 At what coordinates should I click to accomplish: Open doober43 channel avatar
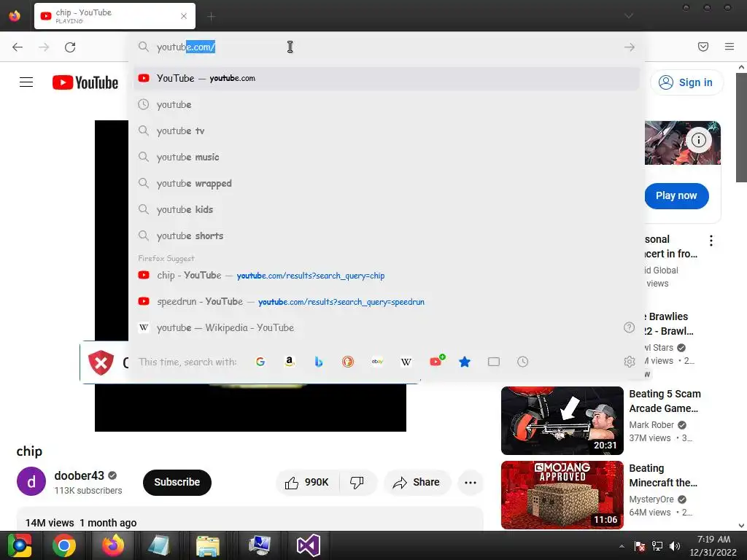coord(31,481)
